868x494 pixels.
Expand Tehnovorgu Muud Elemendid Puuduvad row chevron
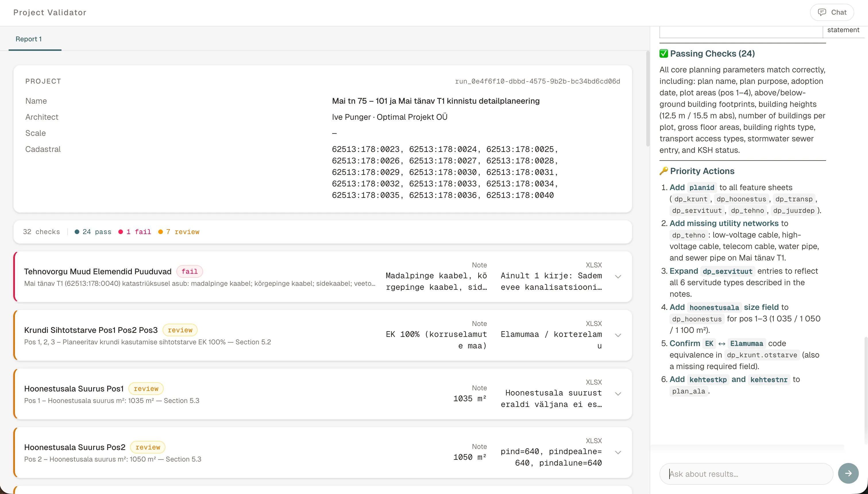(618, 277)
